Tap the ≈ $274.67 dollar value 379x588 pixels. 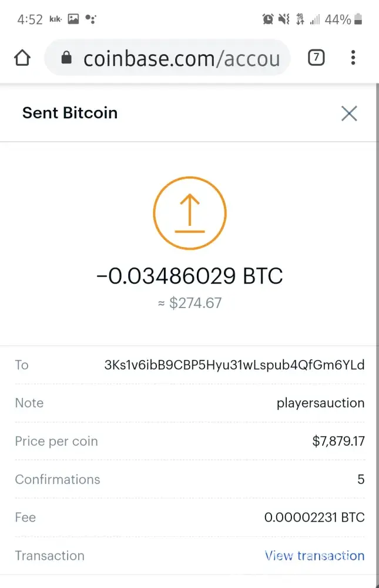(189, 303)
